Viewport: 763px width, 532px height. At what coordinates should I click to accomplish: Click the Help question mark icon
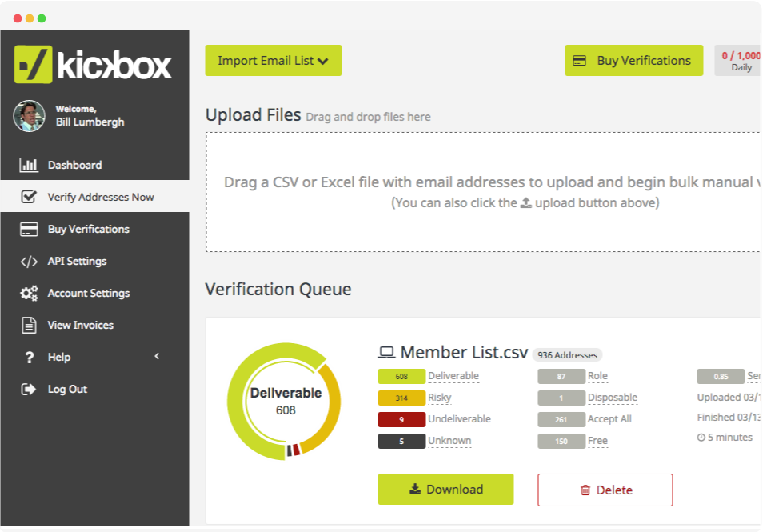pos(30,358)
